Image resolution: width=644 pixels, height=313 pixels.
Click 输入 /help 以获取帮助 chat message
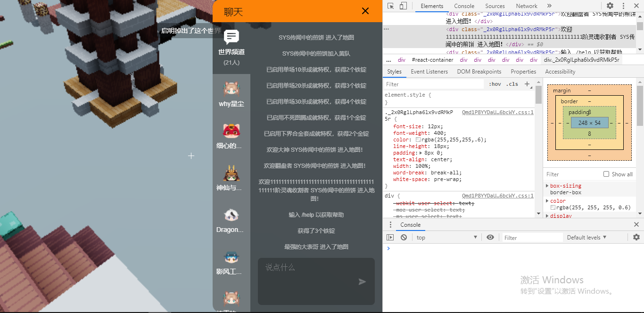316,214
